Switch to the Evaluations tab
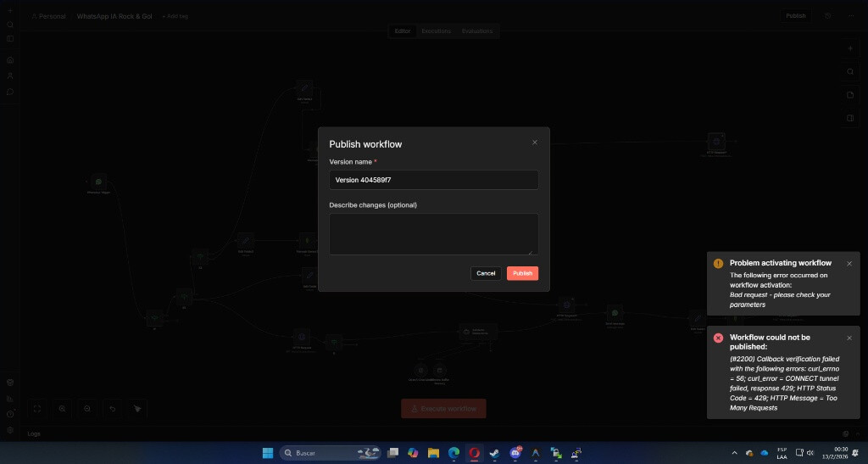Viewport: 868px width, 464px height. coord(476,31)
